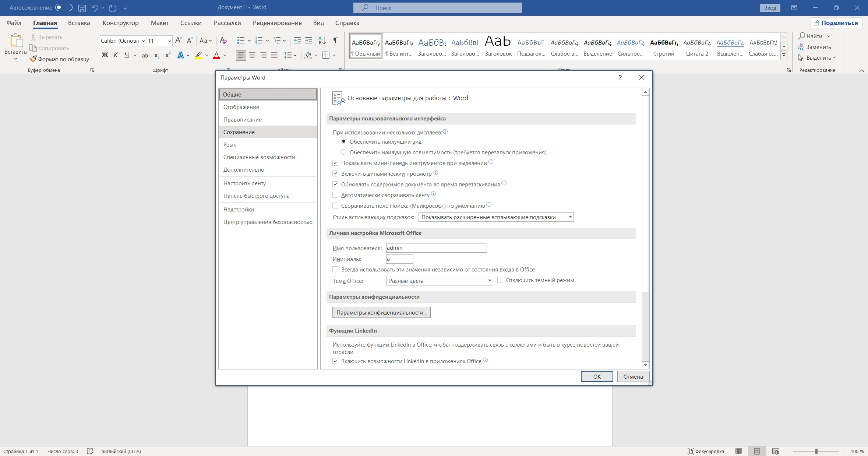Decrease paragraph indent
Screen dimensions: 868x456
pos(297,41)
